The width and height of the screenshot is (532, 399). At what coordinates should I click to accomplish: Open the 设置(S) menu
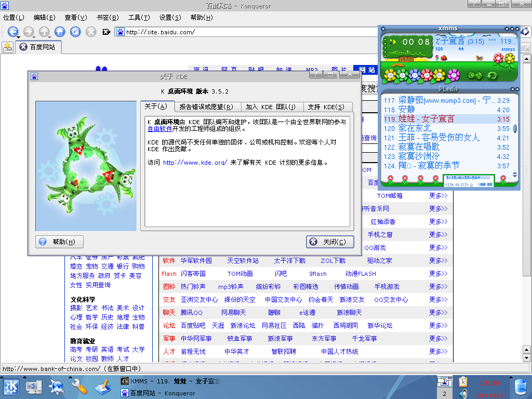click(x=170, y=17)
